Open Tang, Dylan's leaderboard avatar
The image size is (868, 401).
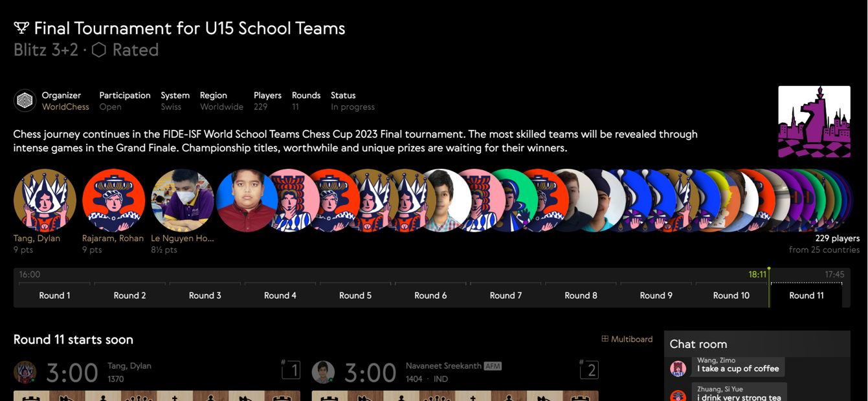tap(45, 200)
